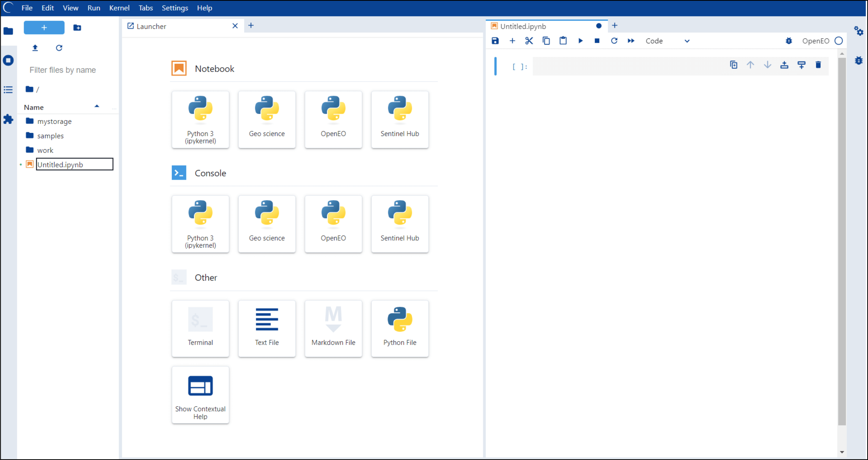Open the debugger with the bug icon
The height and width of the screenshot is (460, 868).
tap(789, 41)
